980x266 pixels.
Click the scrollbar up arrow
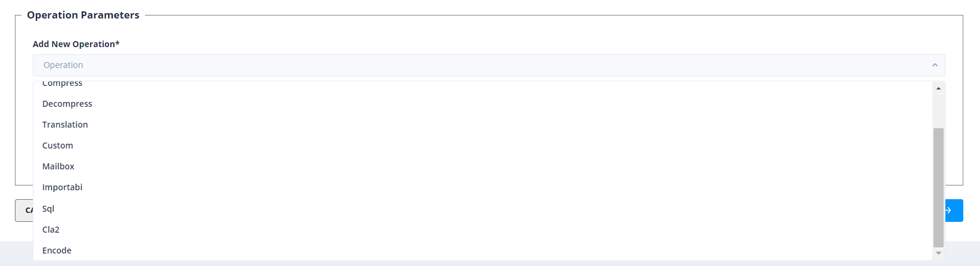click(938, 88)
